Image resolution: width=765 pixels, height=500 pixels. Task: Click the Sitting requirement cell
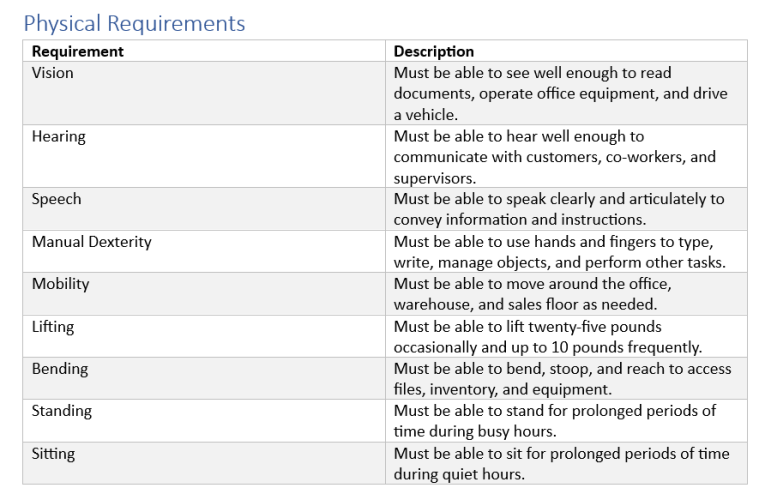pyautogui.click(x=204, y=463)
